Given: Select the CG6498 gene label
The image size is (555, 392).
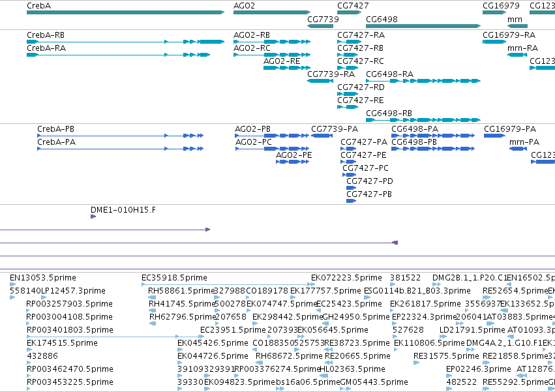Looking at the screenshot, I should (382, 19).
